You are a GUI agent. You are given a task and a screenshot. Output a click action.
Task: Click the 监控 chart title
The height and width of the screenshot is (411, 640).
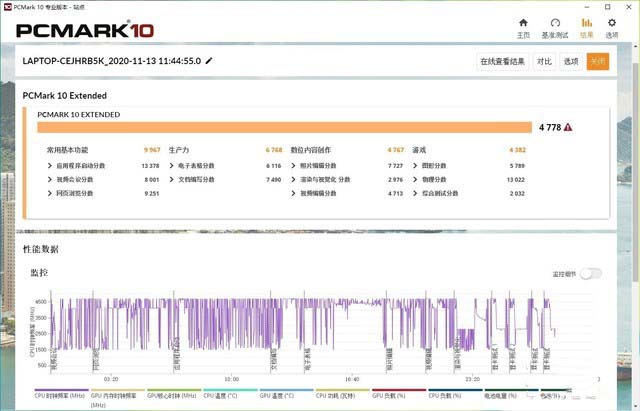pos(39,273)
